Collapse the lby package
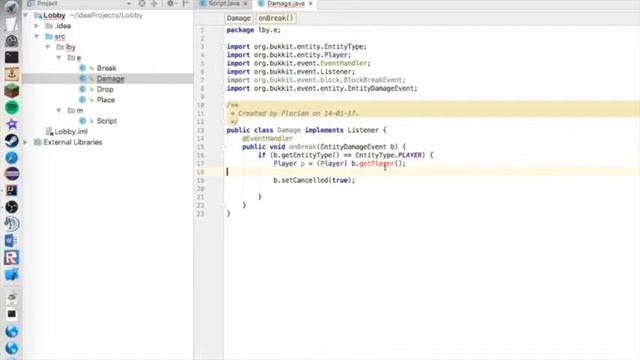 [x=48, y=47]
